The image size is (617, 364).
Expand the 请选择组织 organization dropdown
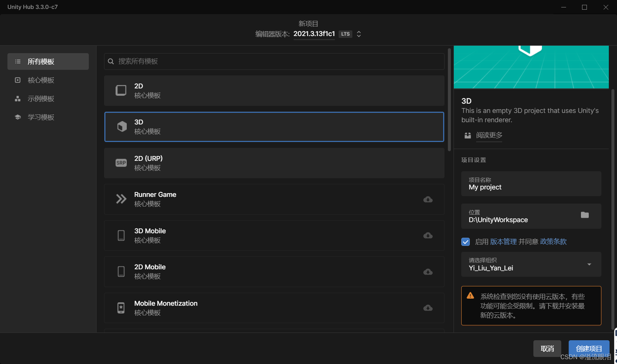point(531,264)
